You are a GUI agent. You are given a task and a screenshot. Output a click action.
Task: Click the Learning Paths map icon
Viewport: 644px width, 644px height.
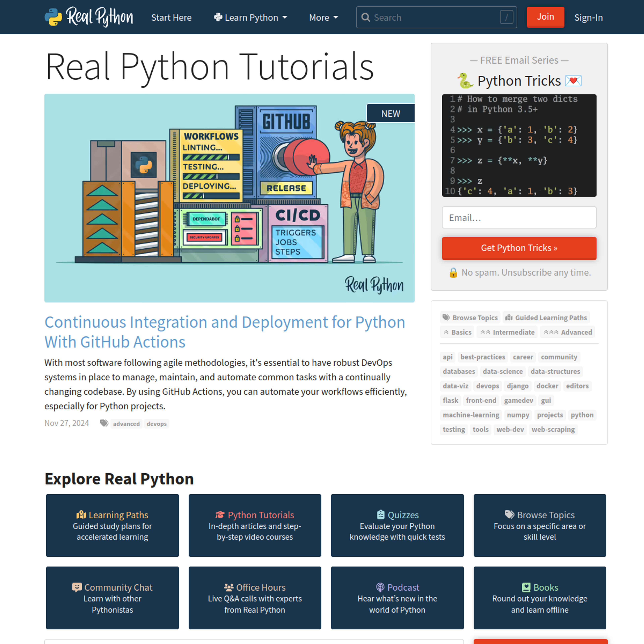(x=81, y=515)
